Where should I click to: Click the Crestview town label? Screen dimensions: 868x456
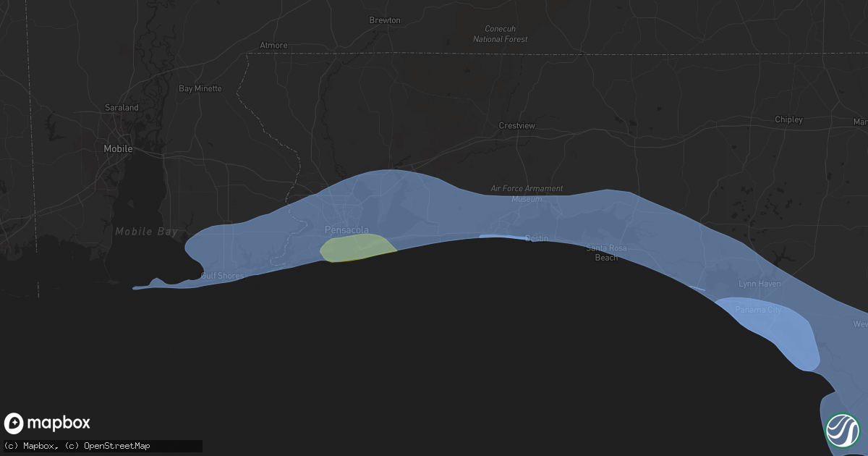pyautogui.click(x=517, y=125)
